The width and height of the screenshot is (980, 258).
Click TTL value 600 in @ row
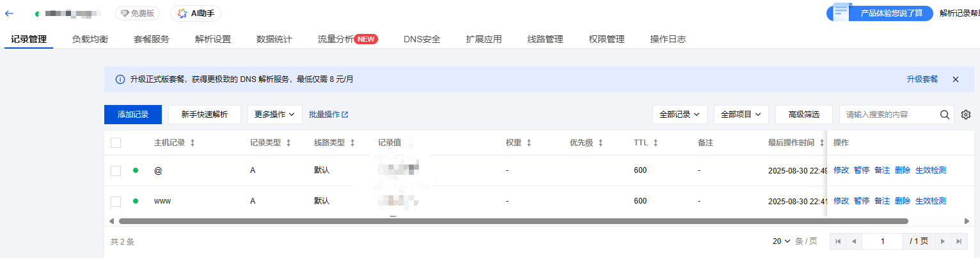[640, 171]
